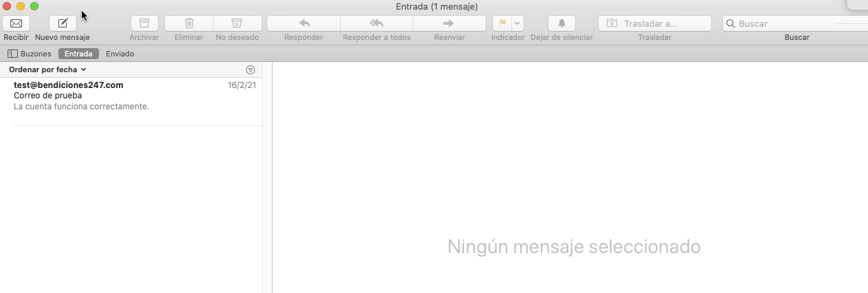Click the Eliminar trash icon

coord(189,23)
